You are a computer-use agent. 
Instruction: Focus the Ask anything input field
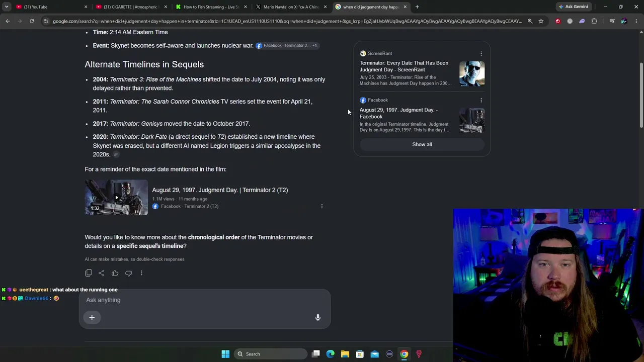[204, 300]
